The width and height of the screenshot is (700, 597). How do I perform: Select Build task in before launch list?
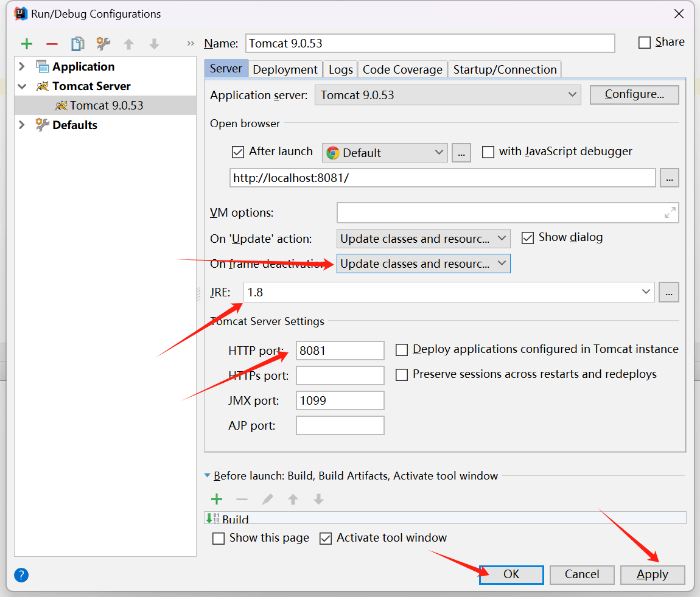click(x=444, y=518)
